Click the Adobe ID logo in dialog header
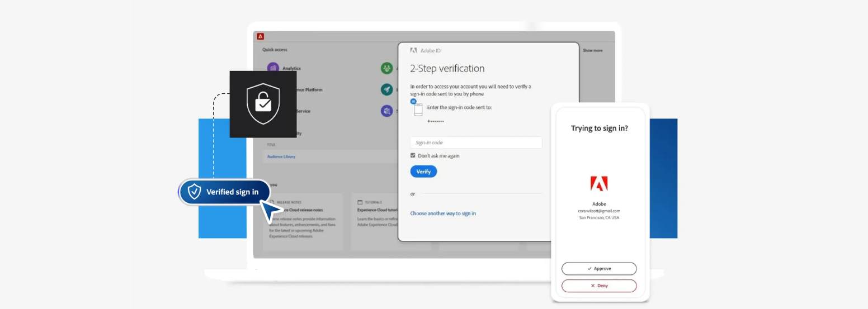This screenshot has width=868, height=309. [x=413, y=50]
